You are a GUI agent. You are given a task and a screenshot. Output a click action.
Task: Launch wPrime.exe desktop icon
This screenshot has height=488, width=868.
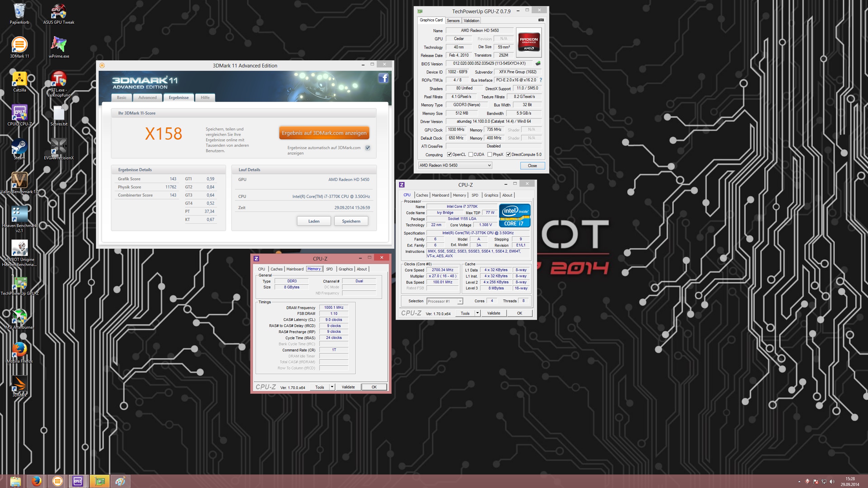click(59, 47)
